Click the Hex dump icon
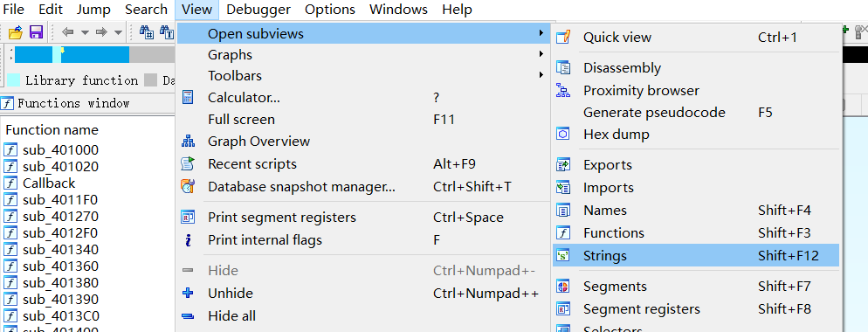 click(563, 135)
